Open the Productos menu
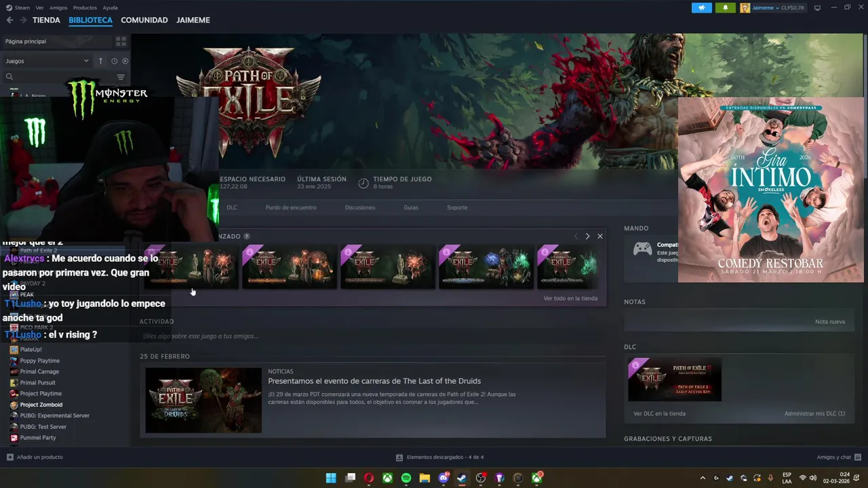The image size is (868, 488). coord(85,7)
